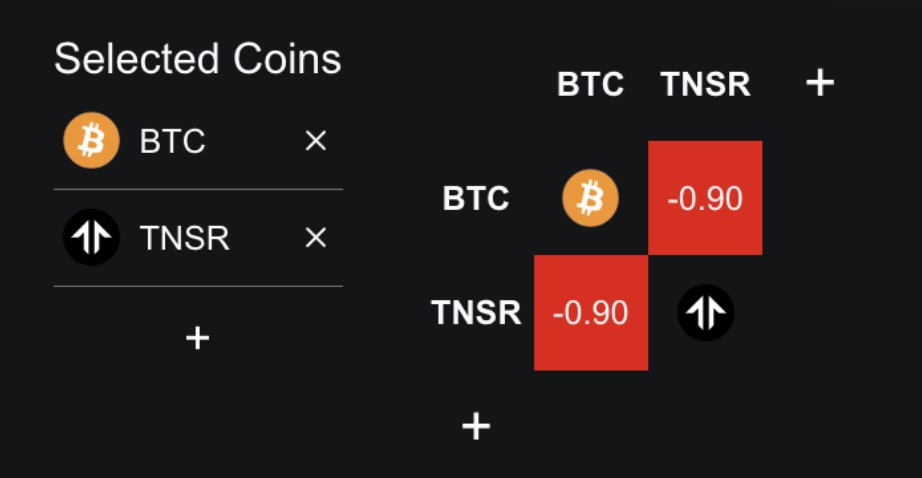This screenshot has width=922, height=478.
Task: Add a new column to the correlation matrix
Action: pyautogui.click(x=820, y=83)
